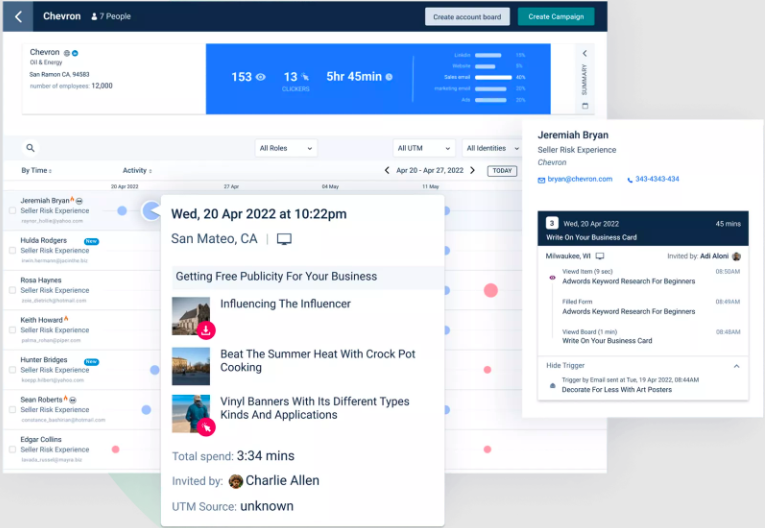Viewport: 765px width, 528px height.
Task: Click the New badge on Hulda Rodgers
Action: pyautogui.click(x=91, y=241)
